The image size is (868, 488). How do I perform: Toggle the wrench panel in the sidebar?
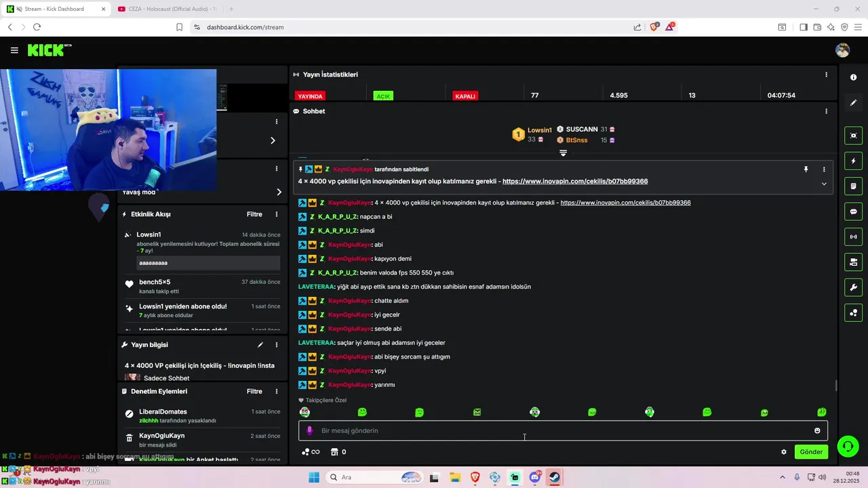(853, 287)
